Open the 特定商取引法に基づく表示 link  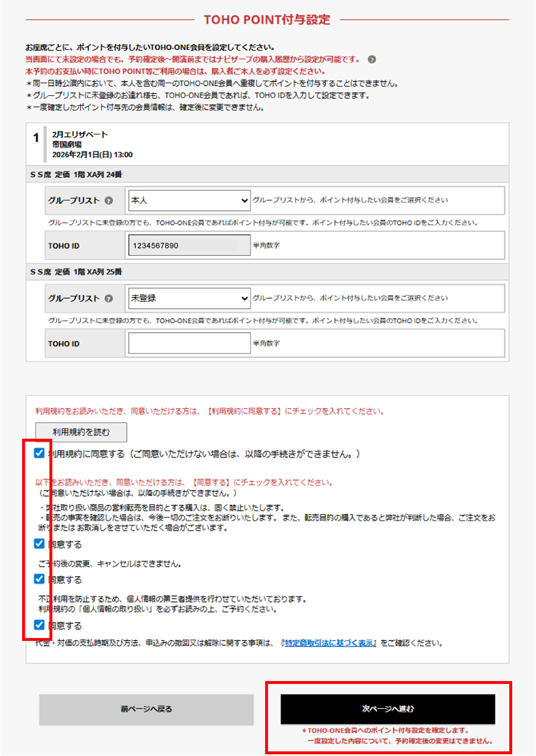329,643
